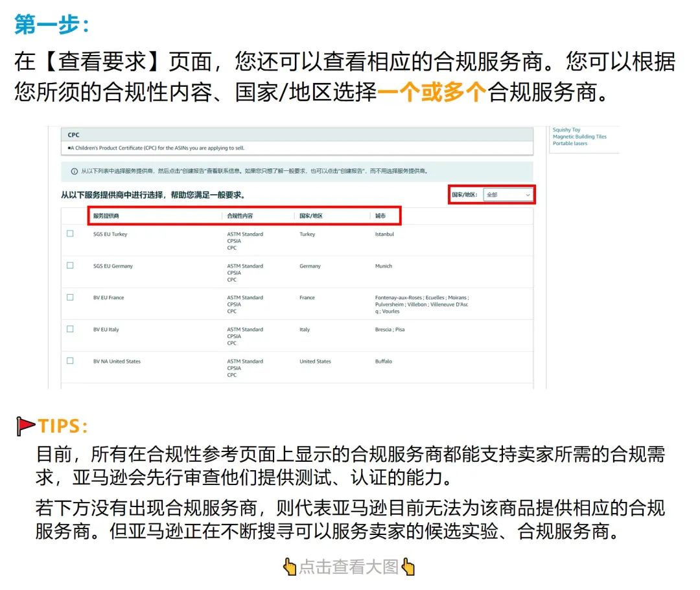Click the CPC section header

tap(73, 135)
